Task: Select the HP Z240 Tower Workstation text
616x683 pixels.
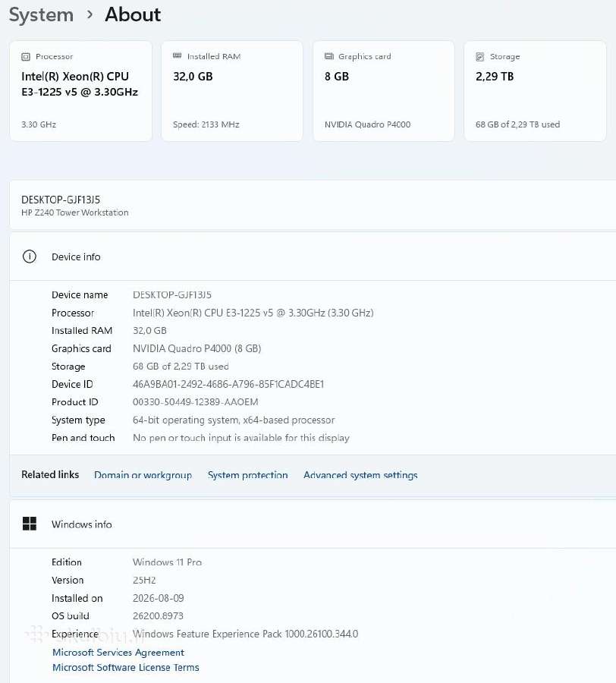Action: (x=75, y=212)
